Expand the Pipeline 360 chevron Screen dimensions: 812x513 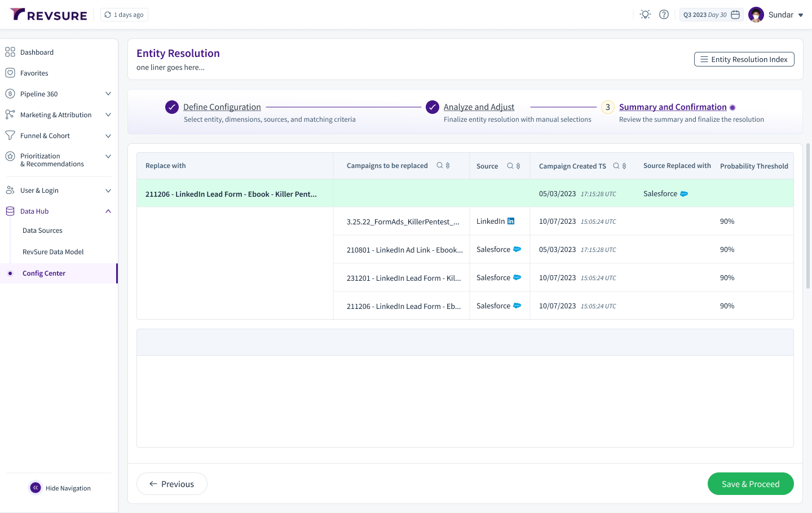108,94
